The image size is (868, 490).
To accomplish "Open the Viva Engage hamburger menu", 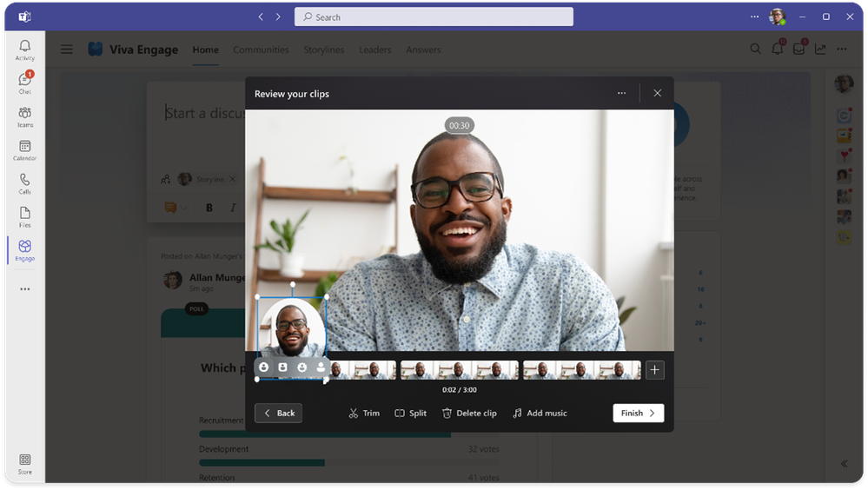I will click(x=66, y=50).
